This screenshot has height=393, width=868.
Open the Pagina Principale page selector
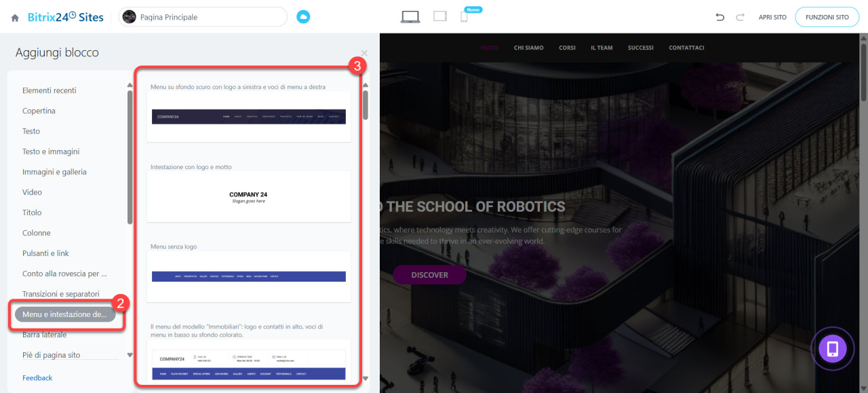(203, 17)
